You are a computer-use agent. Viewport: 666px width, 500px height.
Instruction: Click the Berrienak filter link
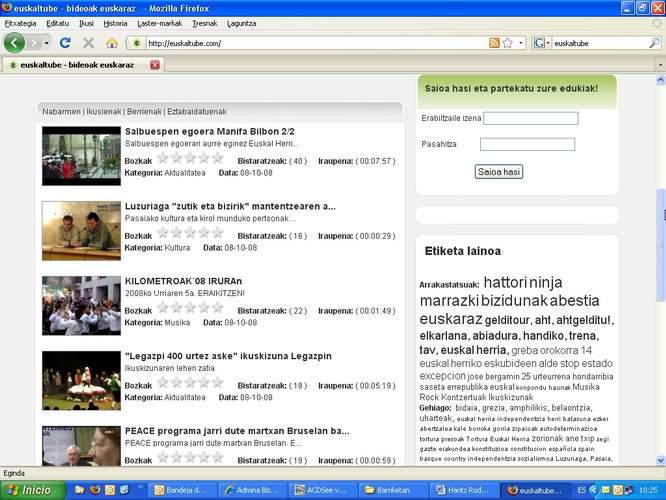click(144, 111)
